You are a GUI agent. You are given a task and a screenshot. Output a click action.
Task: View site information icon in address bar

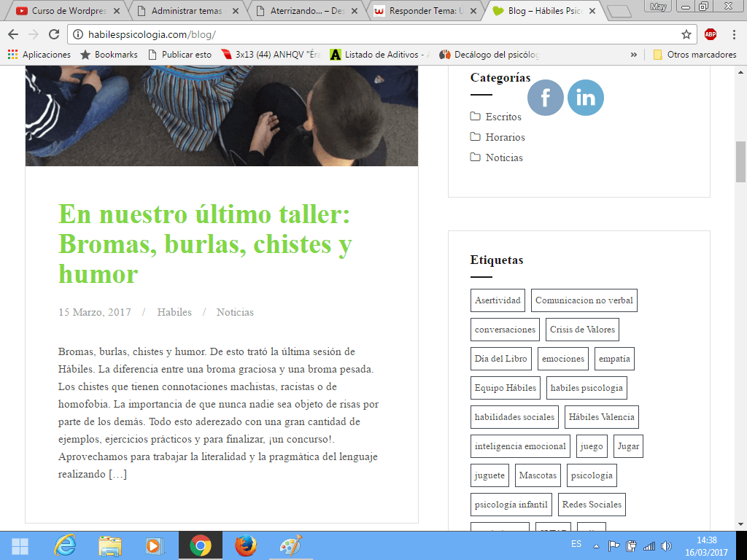point(79,34)
